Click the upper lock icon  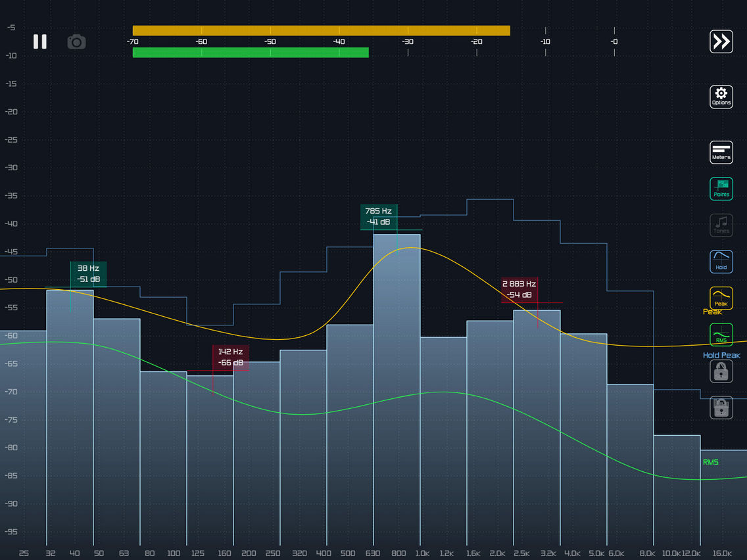721,372
